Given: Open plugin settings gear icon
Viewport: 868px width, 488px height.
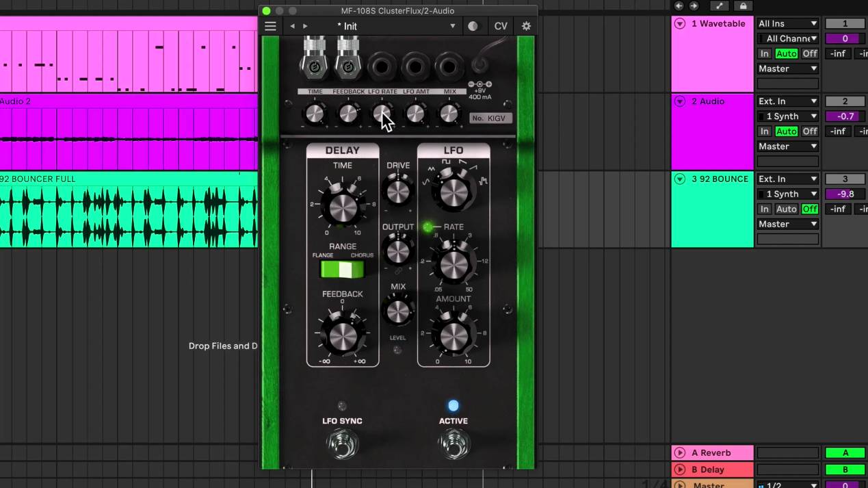Looking at the screenshot, I should coord(526,26).
